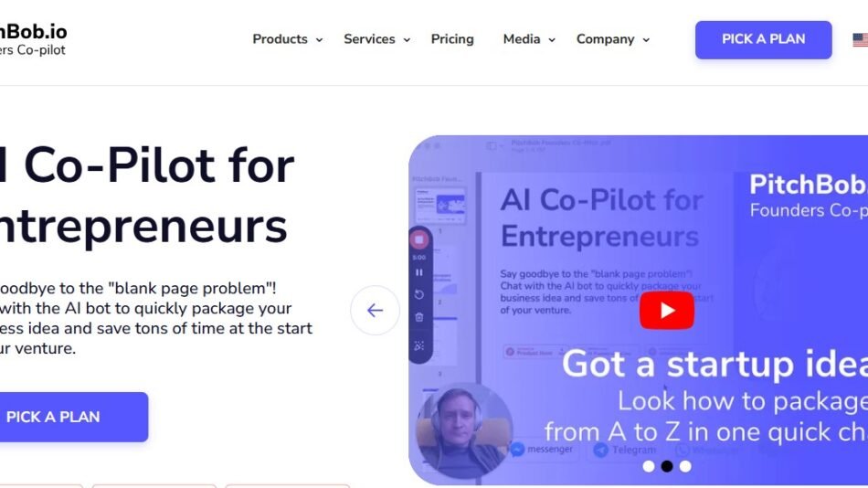This screenshot has width=868, height=488.
Task: Click the US flag language icon
Action: [861, 40]
